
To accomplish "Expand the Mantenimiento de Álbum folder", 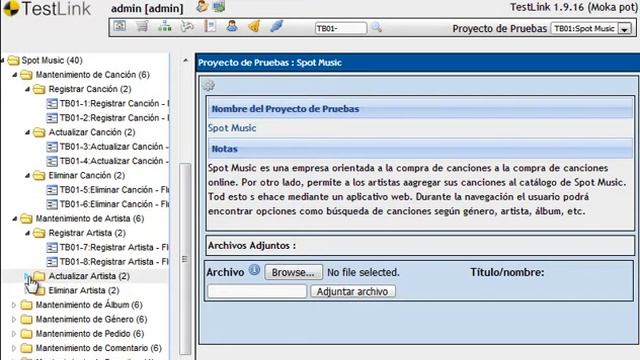I will point(13,305).
